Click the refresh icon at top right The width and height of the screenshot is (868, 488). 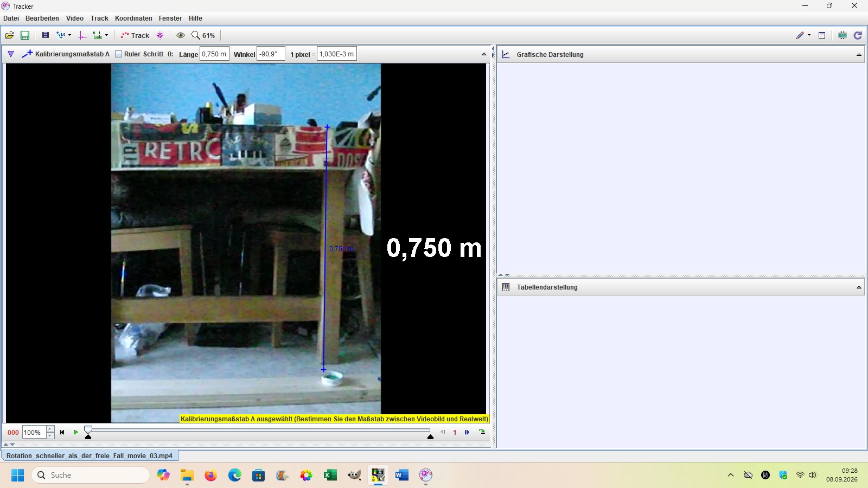(x=858, y=35)
